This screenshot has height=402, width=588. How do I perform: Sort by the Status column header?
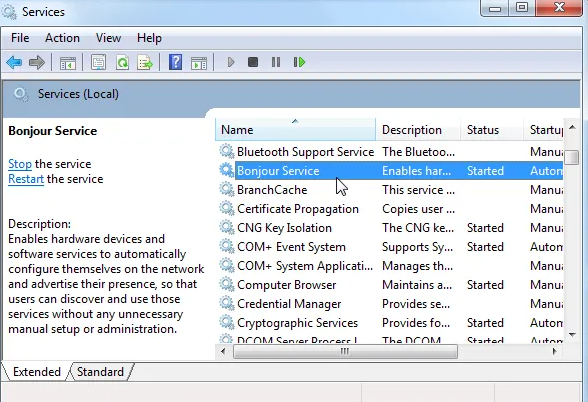491,130
